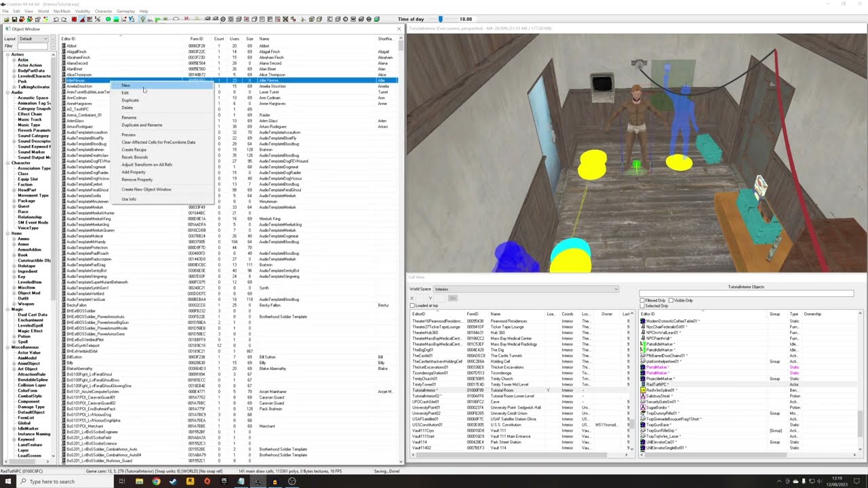Viewport: 868px width, 488px height.
Task: Select RadTutNPC in the object list
Action: point(749,384)
